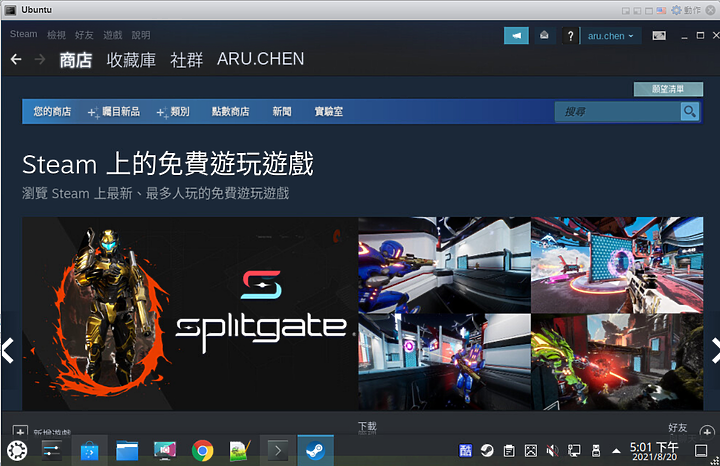
Task: Click the friends plus circle icon
Action: 707,432
